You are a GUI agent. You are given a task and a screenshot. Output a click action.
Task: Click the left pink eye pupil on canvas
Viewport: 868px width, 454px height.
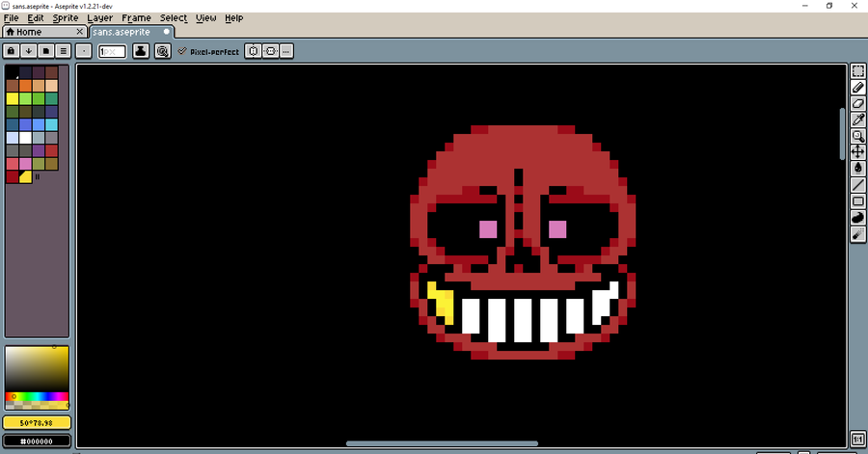[488, 229]
